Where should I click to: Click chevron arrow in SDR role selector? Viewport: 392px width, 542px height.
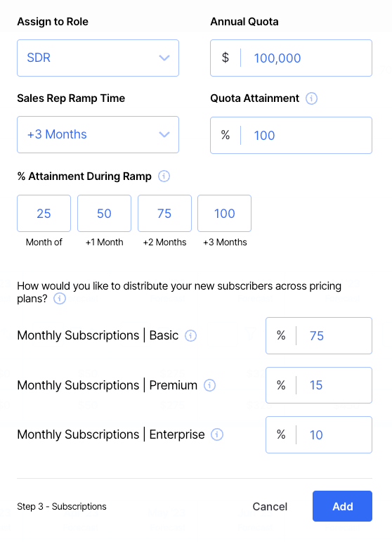click(x=164, y=58)
